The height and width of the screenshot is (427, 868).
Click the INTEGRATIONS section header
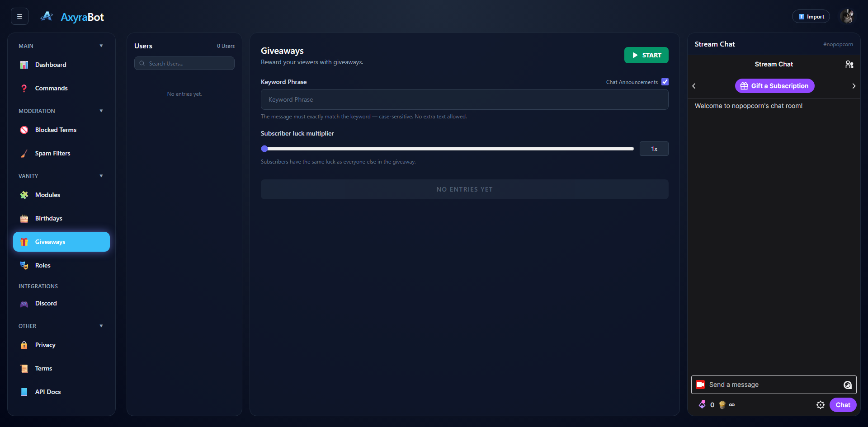38,286
